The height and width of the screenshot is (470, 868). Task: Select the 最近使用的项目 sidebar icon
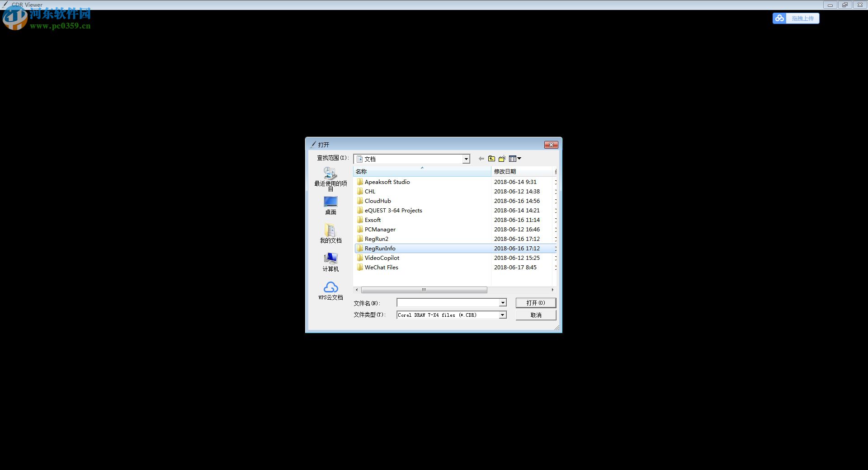(330, 175)
